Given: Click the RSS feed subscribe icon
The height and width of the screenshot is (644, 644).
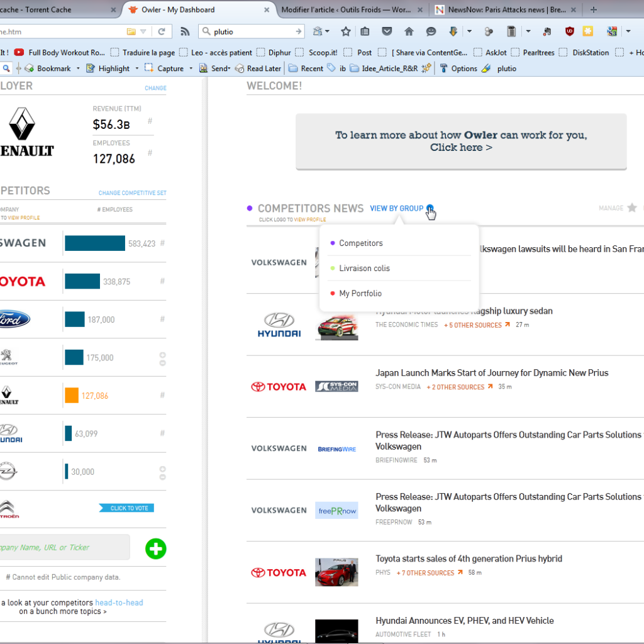Looking at the screenshot, I should 185,31.
